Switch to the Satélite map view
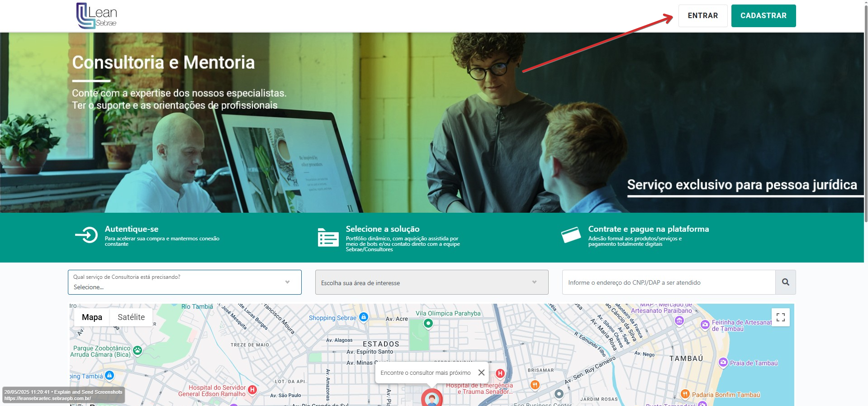This screenshot has width=868, height=406. coord(131,317)
